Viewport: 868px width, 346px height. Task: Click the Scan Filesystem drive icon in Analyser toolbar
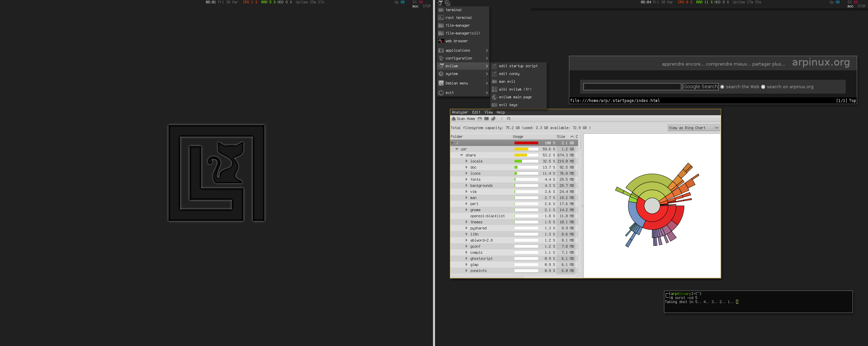[x=480, y=119]
